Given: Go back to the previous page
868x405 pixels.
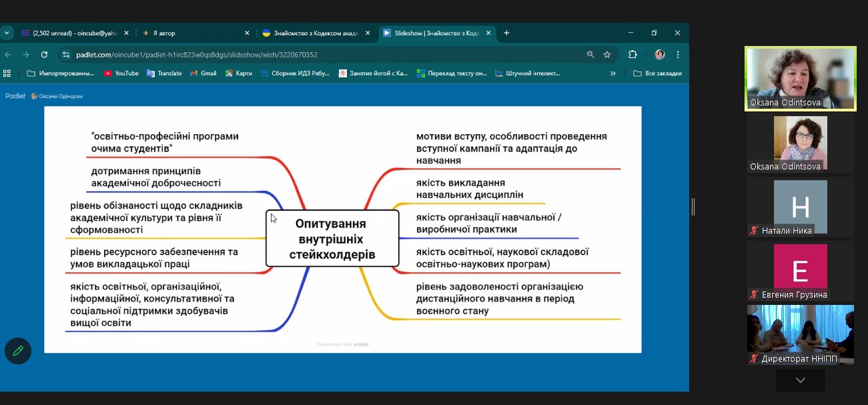Looking at the screenshot, I should pyautogui.click(x=8, y=55).
